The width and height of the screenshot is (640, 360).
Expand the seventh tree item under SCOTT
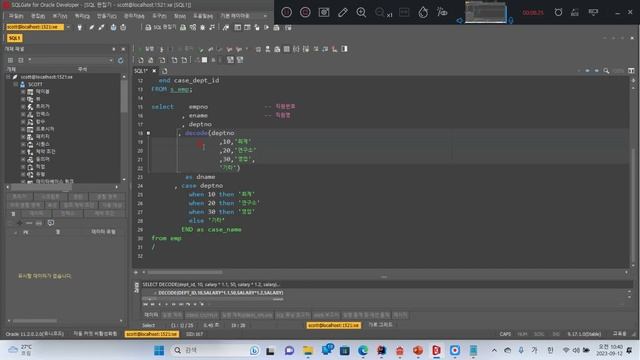[23, 136]
